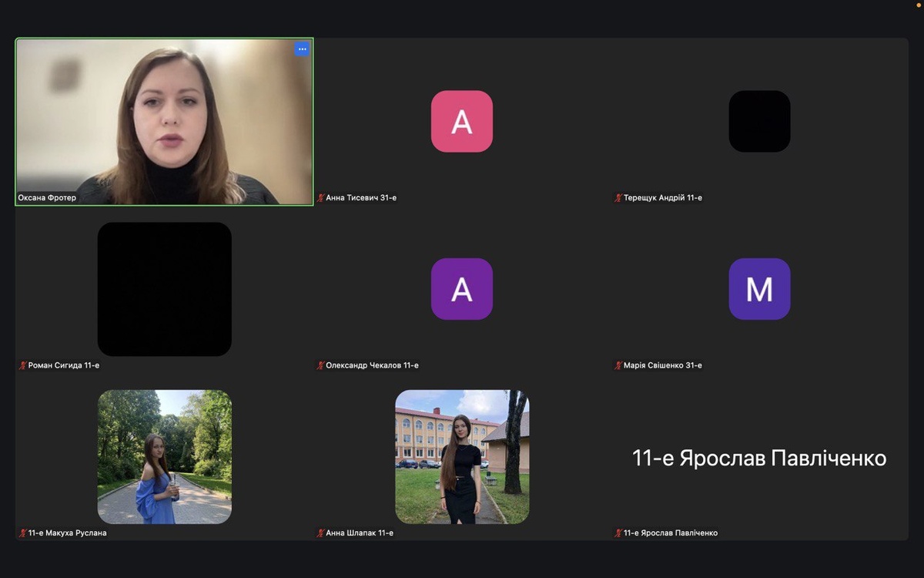
Task: Select Анна Тисевич's pink "A" avatar
Action: [x=461, y=121]
